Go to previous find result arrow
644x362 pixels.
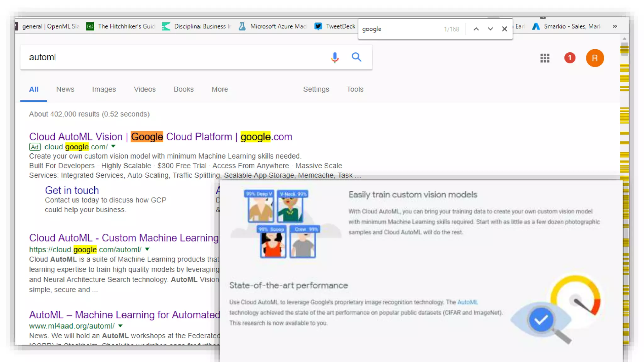476,29
